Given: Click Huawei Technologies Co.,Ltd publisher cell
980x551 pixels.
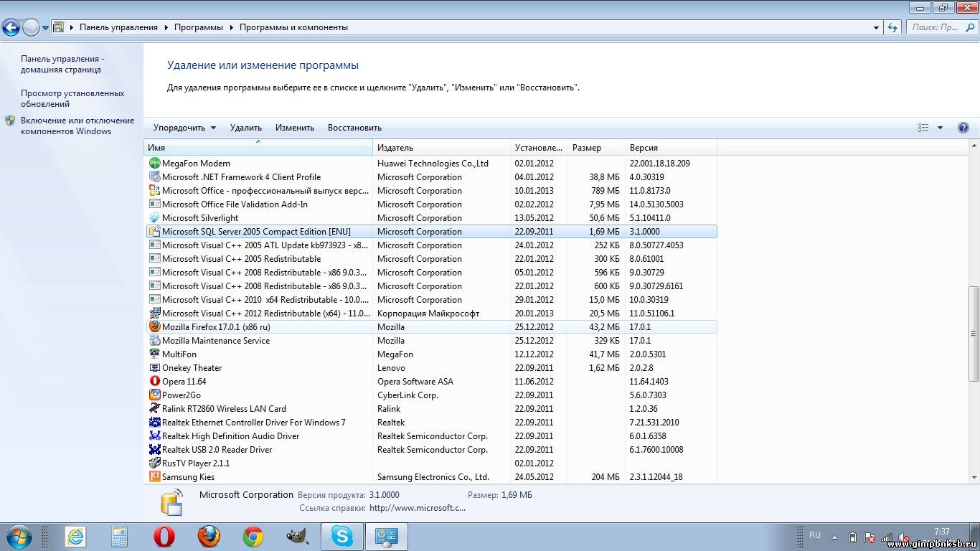Looking at the screenshot, I should point(433,164).
